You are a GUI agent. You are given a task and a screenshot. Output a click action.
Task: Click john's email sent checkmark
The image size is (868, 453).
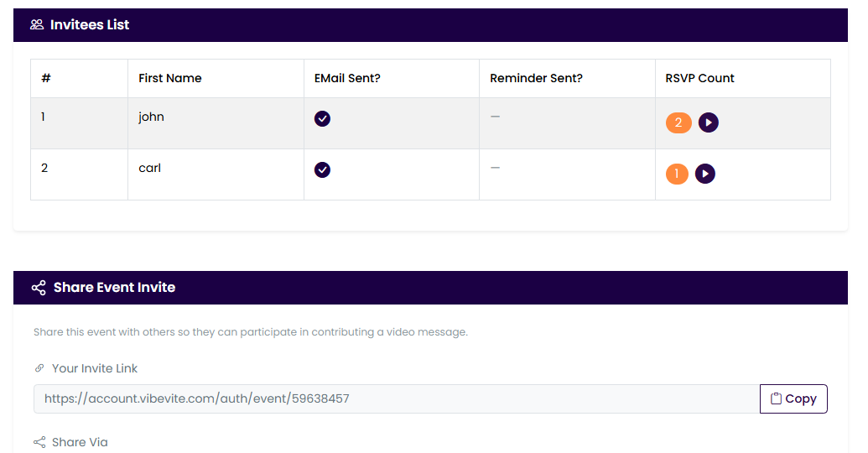pos(322,118)
